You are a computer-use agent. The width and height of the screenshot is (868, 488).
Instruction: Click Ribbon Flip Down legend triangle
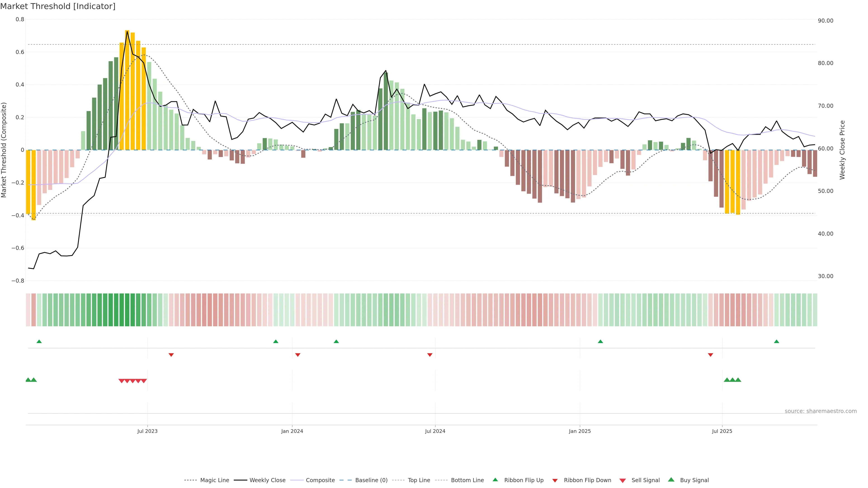555,481
